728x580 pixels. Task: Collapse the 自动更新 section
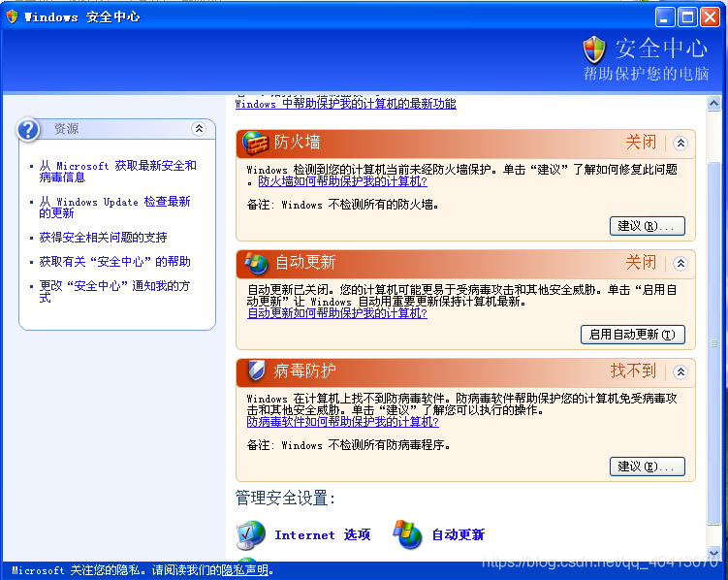[681, 263]
